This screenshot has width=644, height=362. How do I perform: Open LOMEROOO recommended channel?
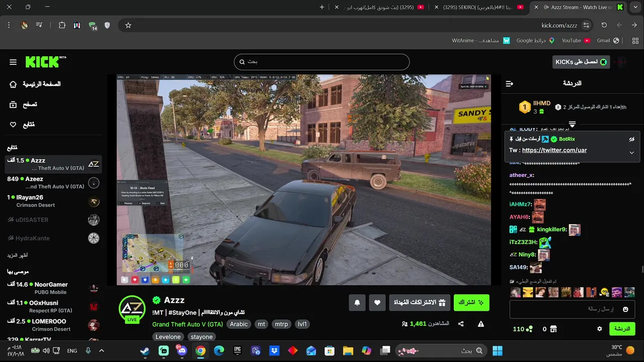coord(53,325)
